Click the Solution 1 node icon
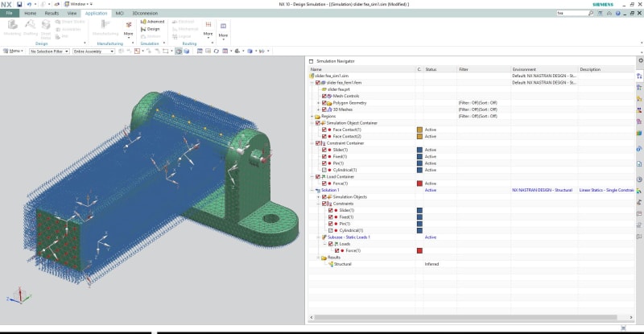The height and width of the screenshot is (334, 644). 317,190
